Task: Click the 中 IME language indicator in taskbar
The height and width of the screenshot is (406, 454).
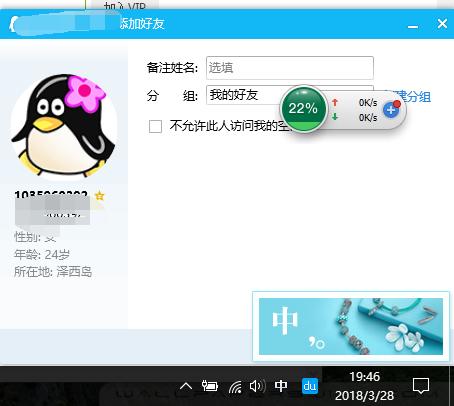Action: (x=281, y=386)
